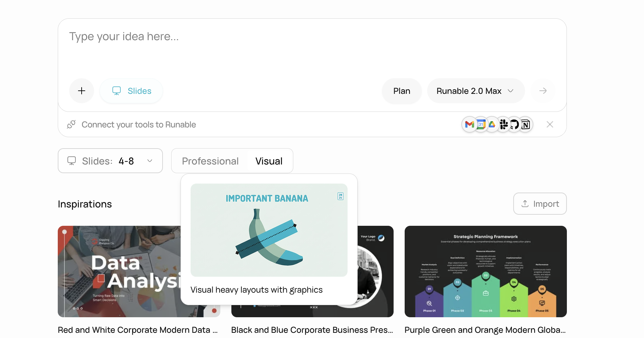Click the Plan button
This screenshot has height=338, width=644.
[402, 91]
